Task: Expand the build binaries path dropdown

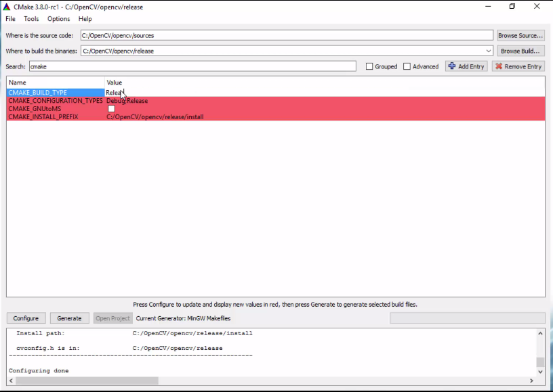Action: click(489, 51)
